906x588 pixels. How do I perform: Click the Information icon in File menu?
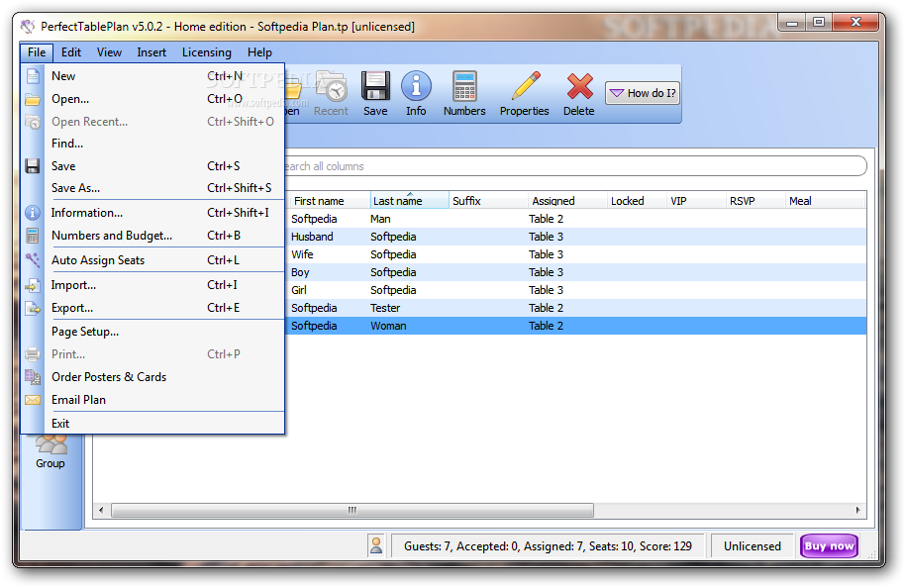pyautogui.click(x=33, y=213)
